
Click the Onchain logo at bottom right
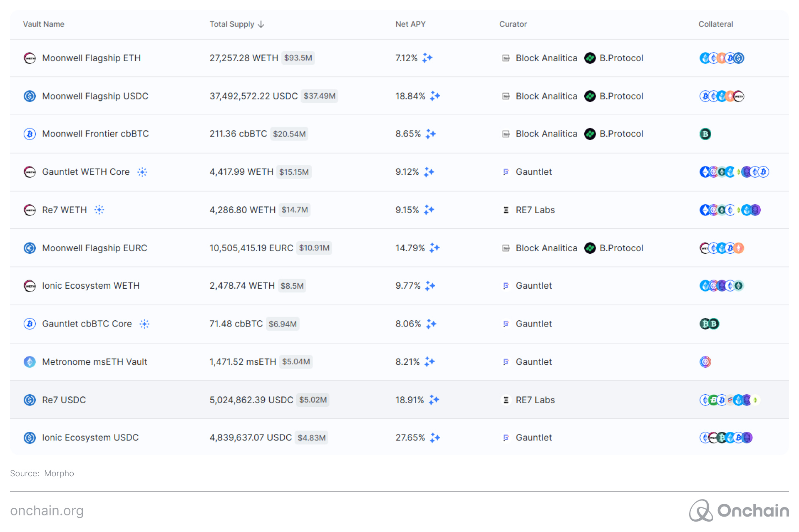coord(739,510)
